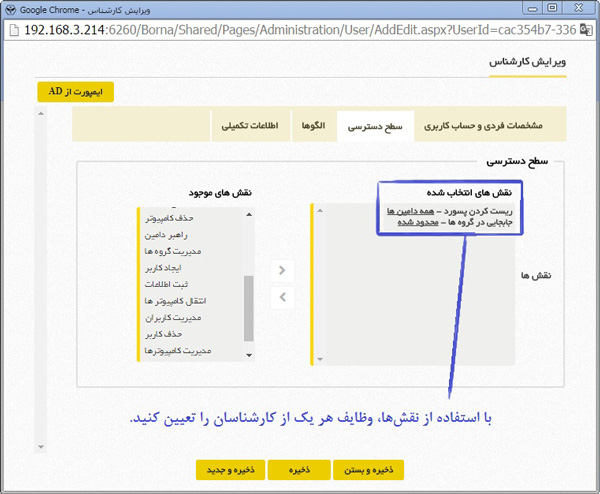This screenshot has height=494, width=600.
Task: Go to the اطلاعات تکمیلی tab
Action: (249, 126)
